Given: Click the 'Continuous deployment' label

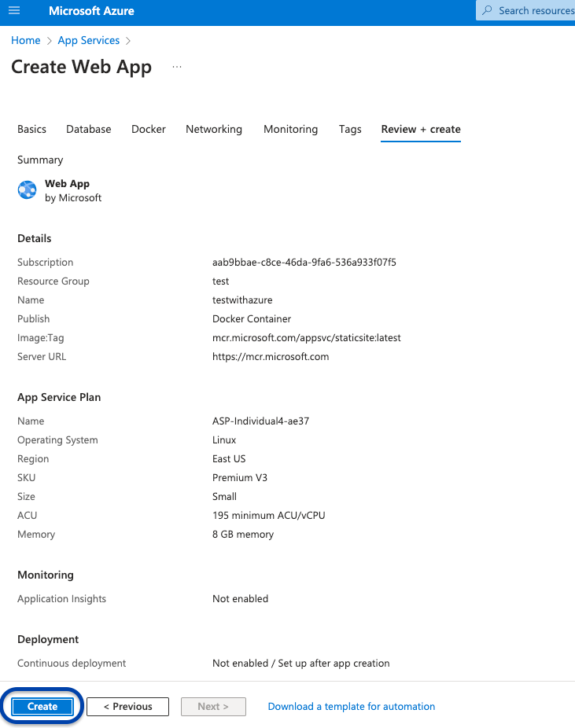Looking at the screenshot, I should [72, 663].
